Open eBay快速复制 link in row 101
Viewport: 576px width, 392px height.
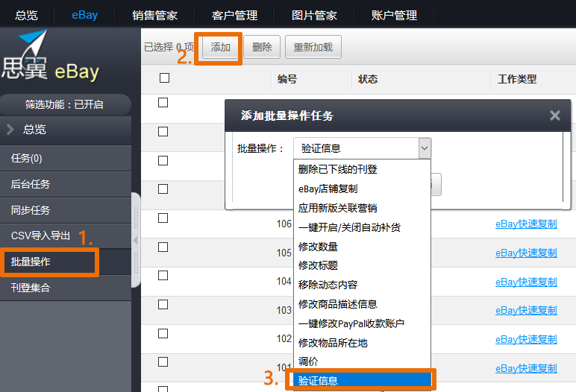click(x=526, y=368)
